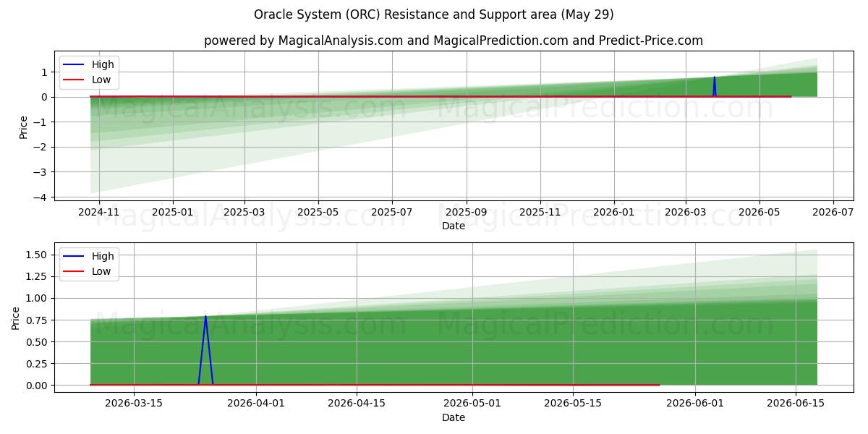This screenshot has height=434, width=868.
Task: Click the '0.50' y-axis label in the bottom chart
Action: [37, 341]
